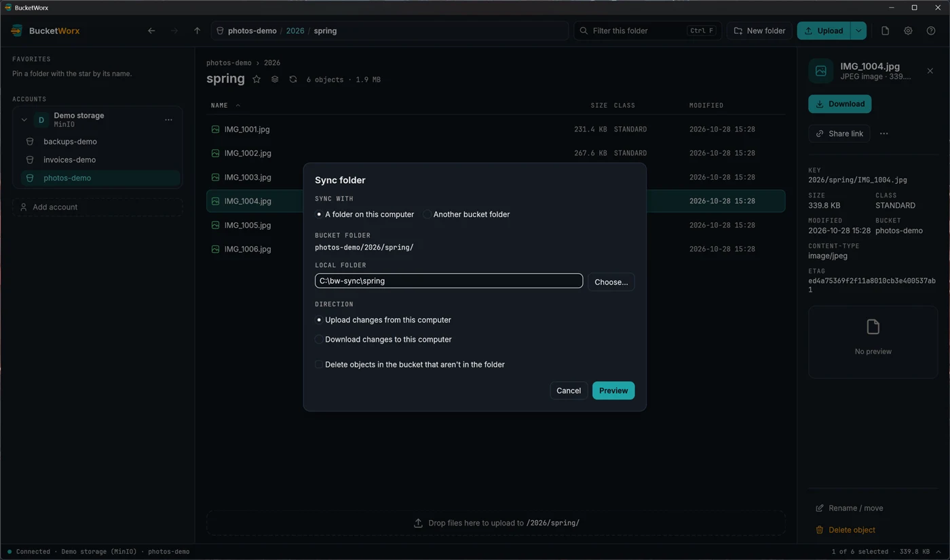The height and width of the screenshot is (560, 950).
Task: Open more actions beside Share link
Action: pos(883,134)
